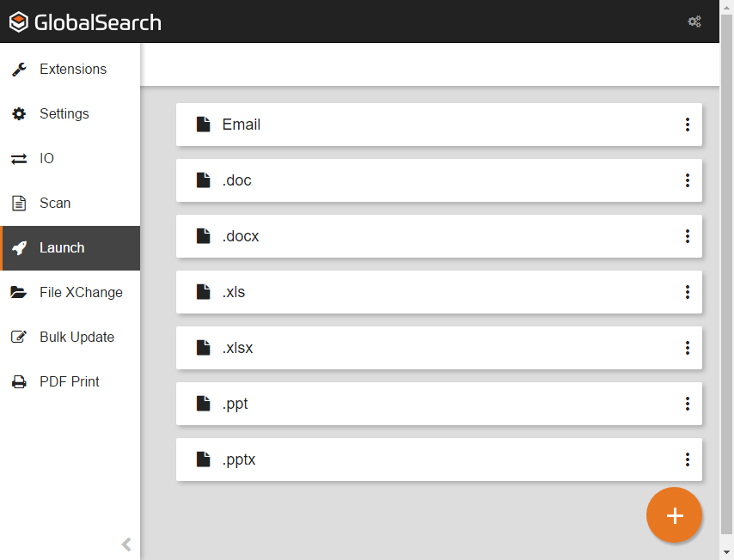Image resolution: width=734 pixels, height=560 pixels.
Task: Click the gears icon in top header
Action: 694,22
